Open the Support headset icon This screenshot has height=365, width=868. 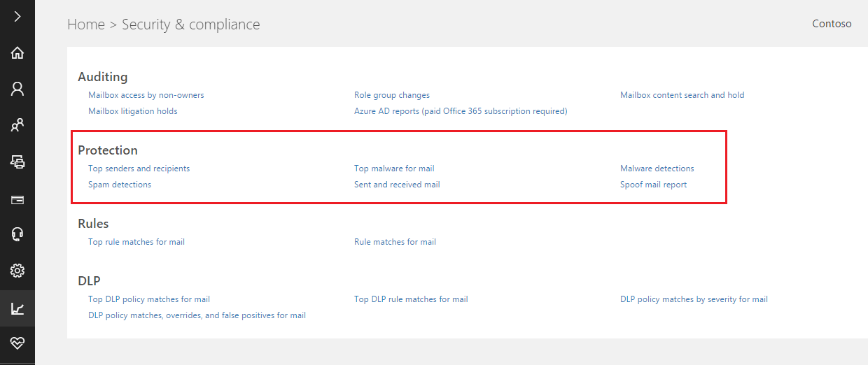(x=17, y=234)
